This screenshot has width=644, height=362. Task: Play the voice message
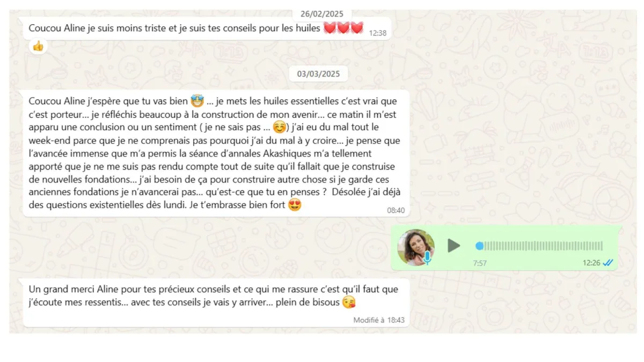coord(454,246)
